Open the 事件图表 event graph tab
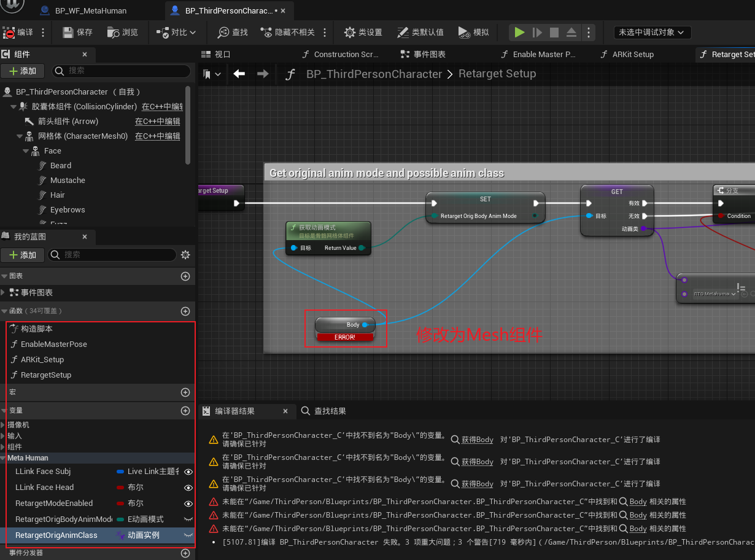 tap(423, 54)
